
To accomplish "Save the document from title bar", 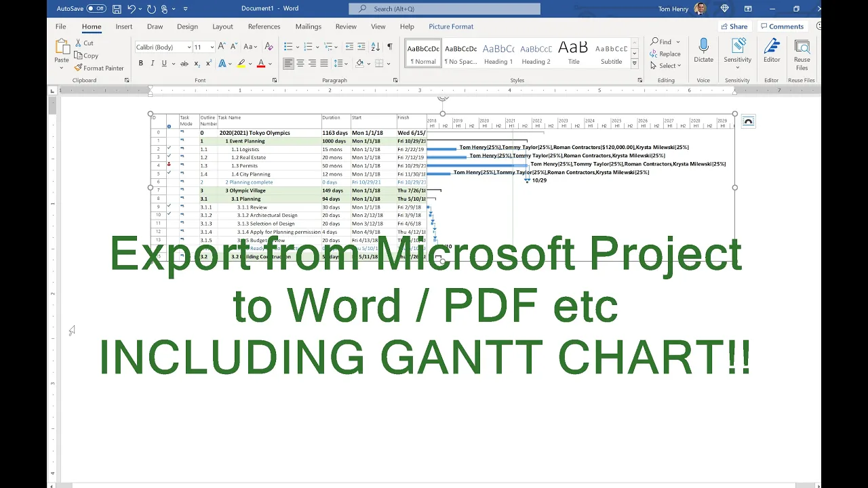I will tap(118, 9).
